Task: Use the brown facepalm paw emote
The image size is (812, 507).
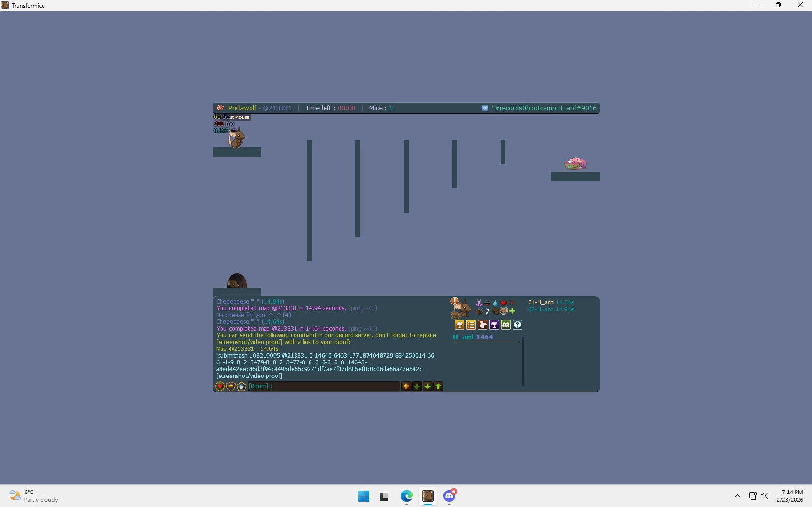Action: pos(495,311)
